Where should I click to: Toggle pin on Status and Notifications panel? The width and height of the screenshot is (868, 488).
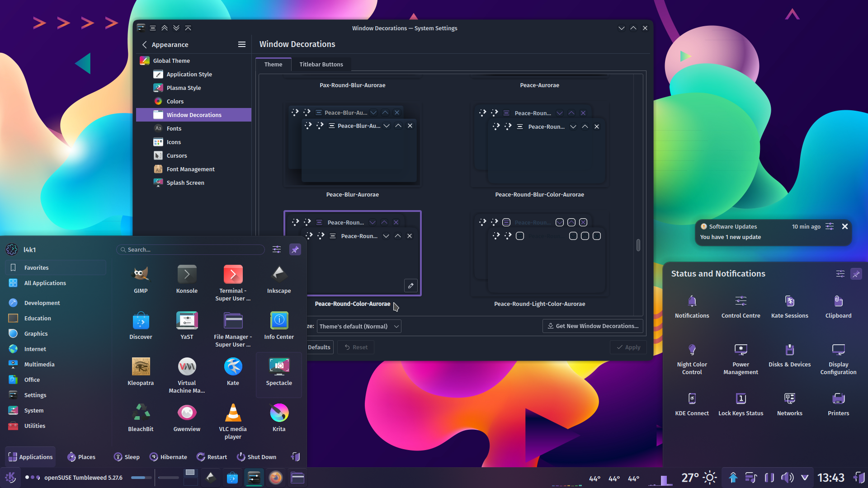tap(856, 274)
